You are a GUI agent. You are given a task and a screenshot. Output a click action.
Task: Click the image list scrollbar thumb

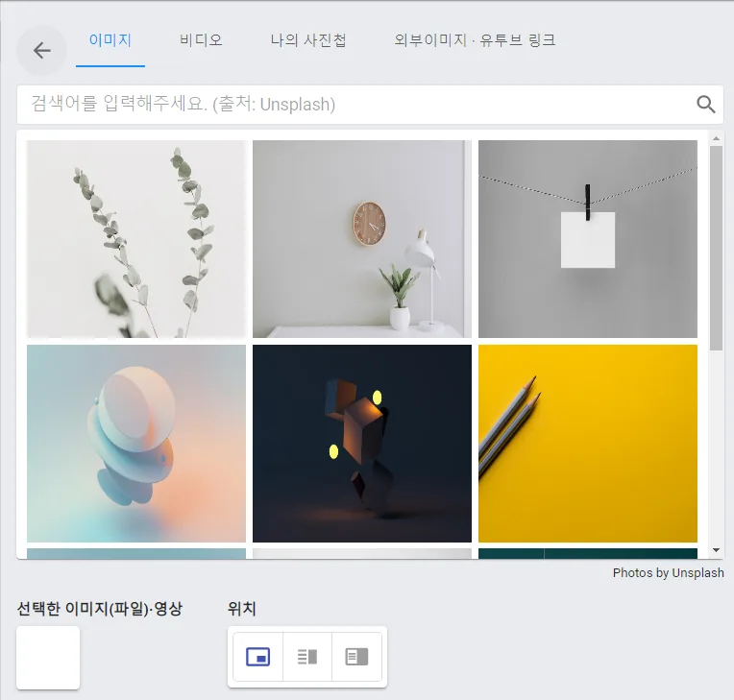[716, 248]
